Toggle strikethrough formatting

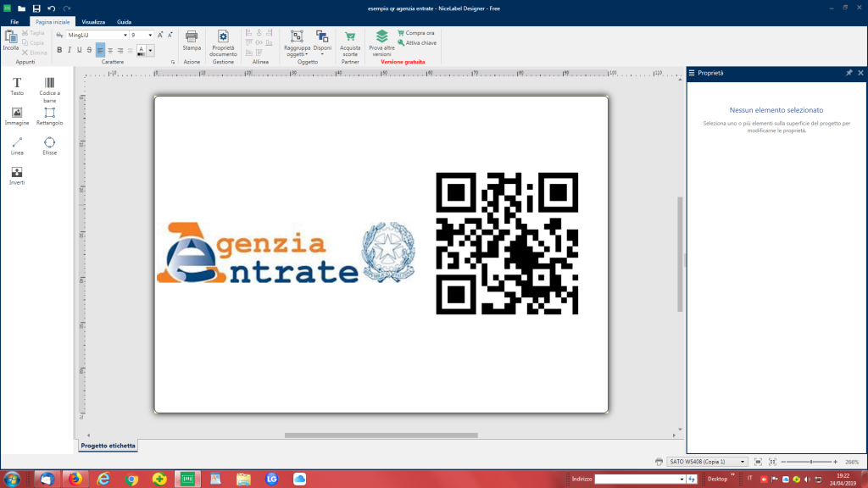tap(89, 50)
